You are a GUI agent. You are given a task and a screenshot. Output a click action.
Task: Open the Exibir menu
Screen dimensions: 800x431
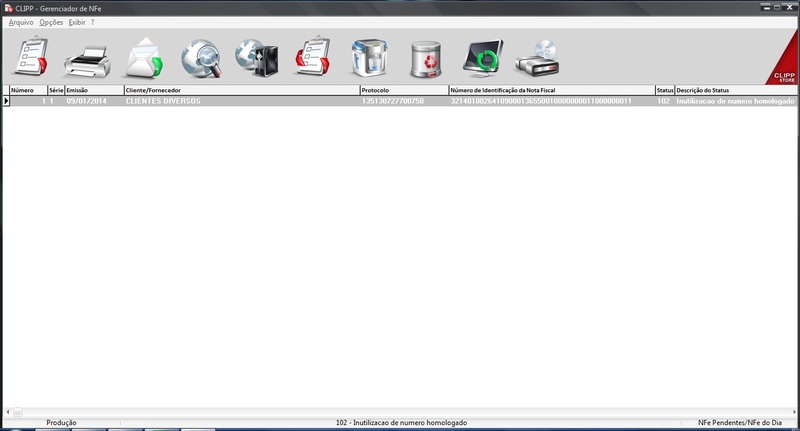77,22
